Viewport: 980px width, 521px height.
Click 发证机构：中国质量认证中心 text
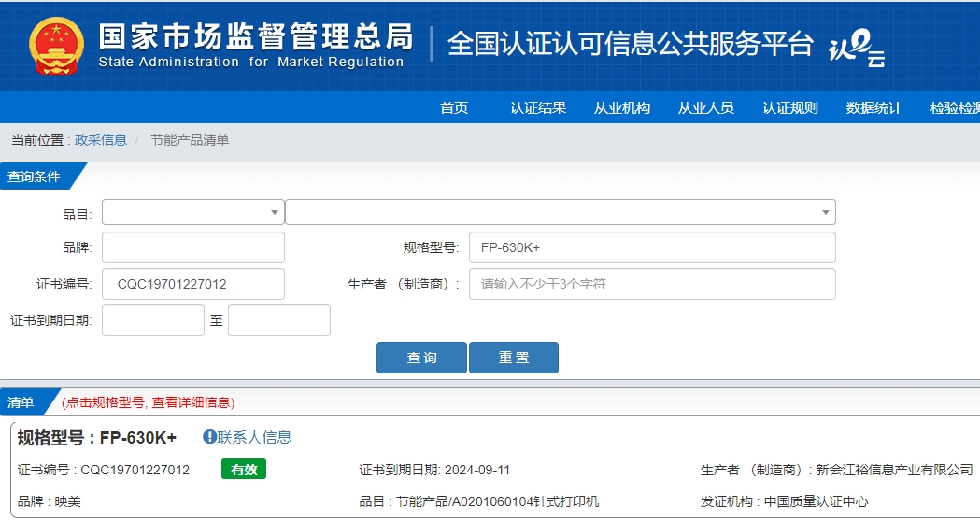(x=785, y=501)
